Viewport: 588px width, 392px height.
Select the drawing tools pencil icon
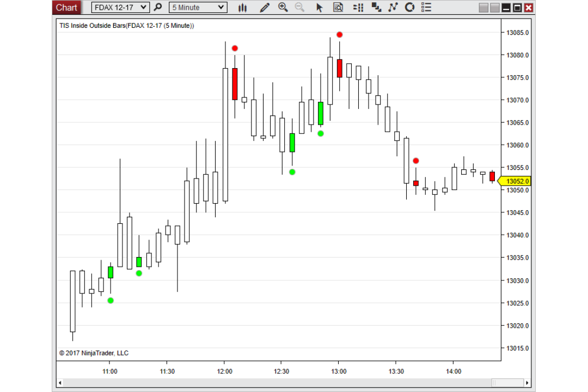pyautogui.click(x=265, y=8)
